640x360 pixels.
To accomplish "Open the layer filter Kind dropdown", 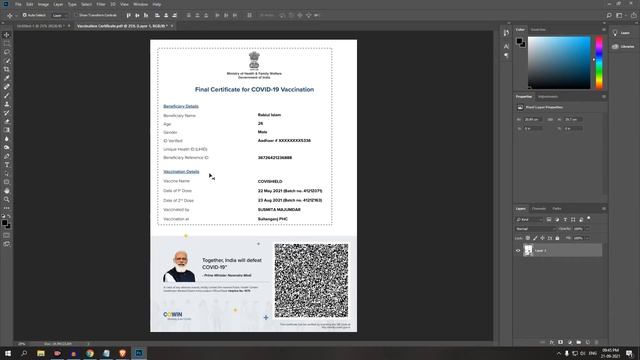I will point(529,220).
